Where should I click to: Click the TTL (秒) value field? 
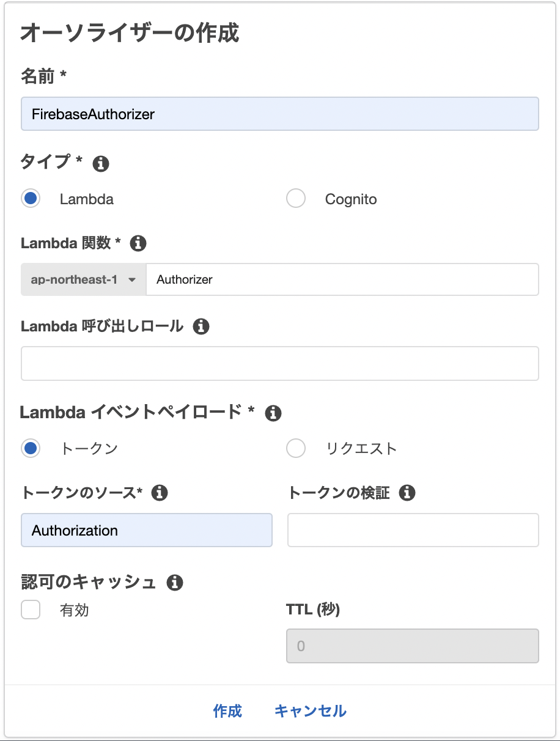click(x=413, y=646)
